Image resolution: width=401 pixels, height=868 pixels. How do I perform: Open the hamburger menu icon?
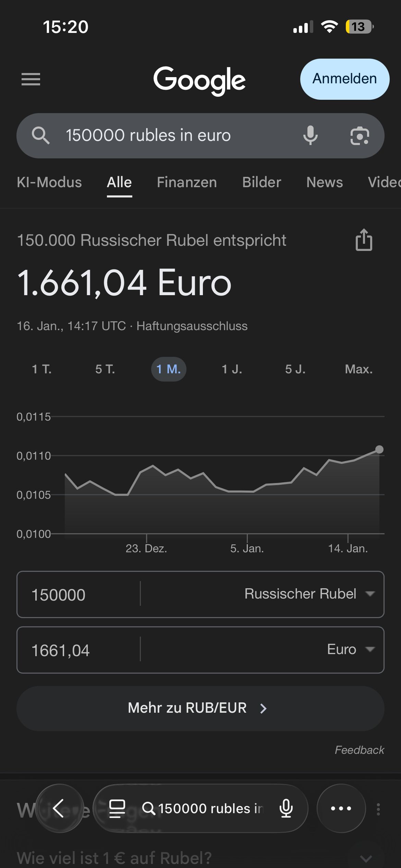click(x=31, y=79)
